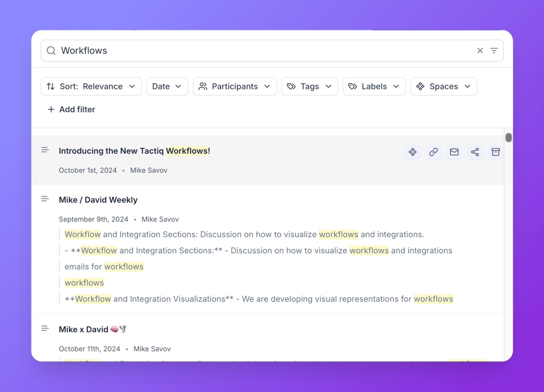Open the Participants filter dropdown
This screenshot has width=544, height=392.
pyautogui.click(x=235, y=86)
